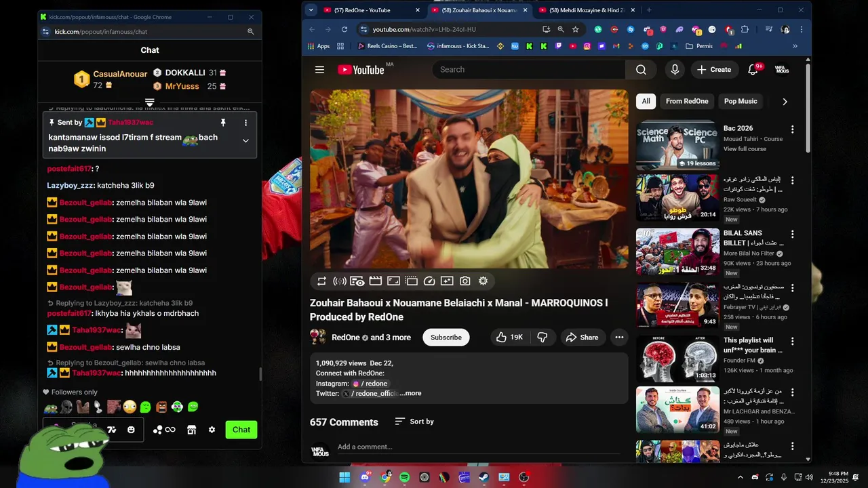
Task: Select the From RedOne filter chip
Action: [x=687, y=101]
